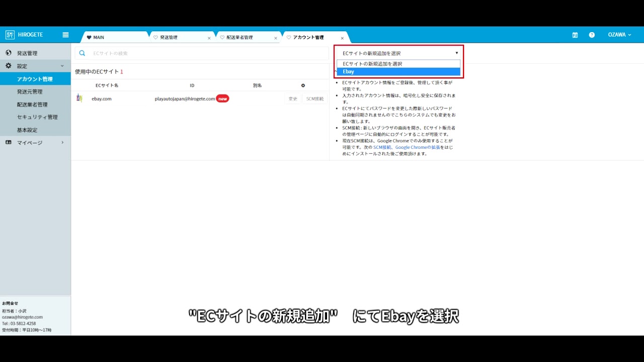The height and width of the screenshot is (362, 644).
Task: Click the ECサイトの検索 search field
Action: pyautogui.click(x=202, y=53)
